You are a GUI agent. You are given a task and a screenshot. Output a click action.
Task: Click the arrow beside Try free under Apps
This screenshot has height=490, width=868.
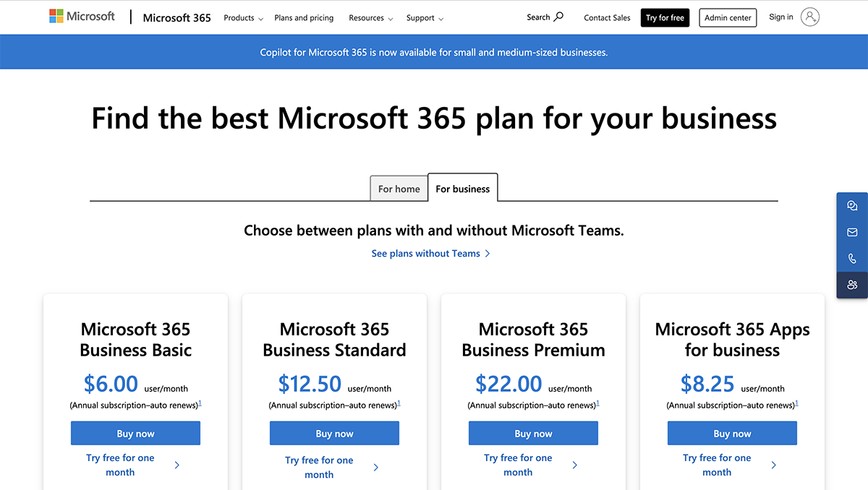[x=773, y=465]
